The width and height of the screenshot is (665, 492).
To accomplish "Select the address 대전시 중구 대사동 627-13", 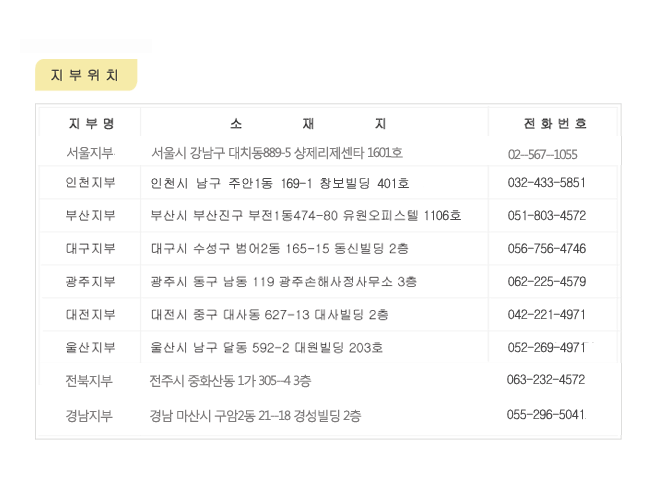I will point(230,315).
